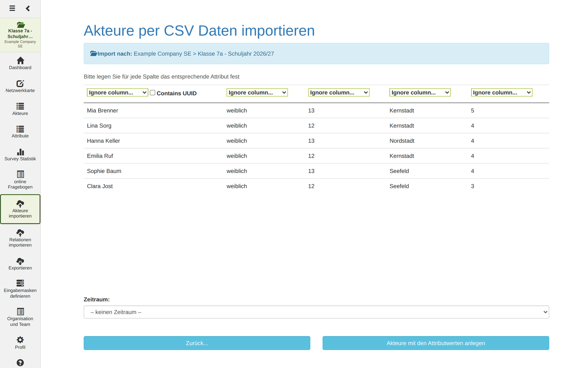Click the Clara Jost cell
The image size is (588, 368).
tap(100, 186)
